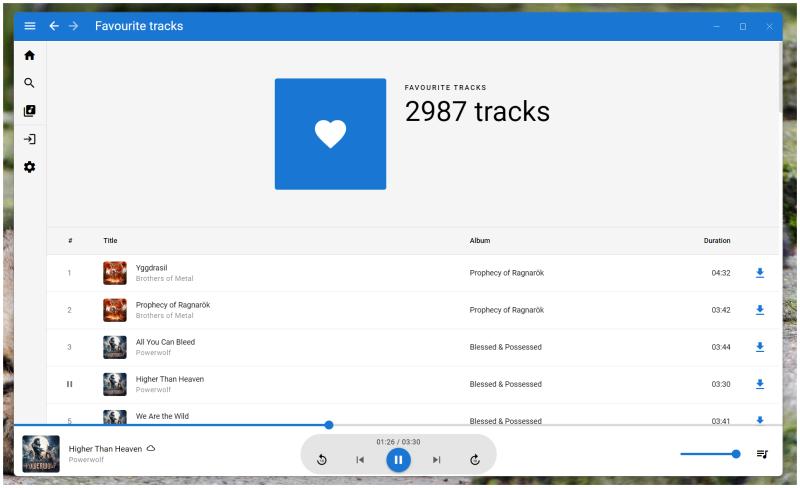Click the All You Can Bleed cover art

coord(115,347)
